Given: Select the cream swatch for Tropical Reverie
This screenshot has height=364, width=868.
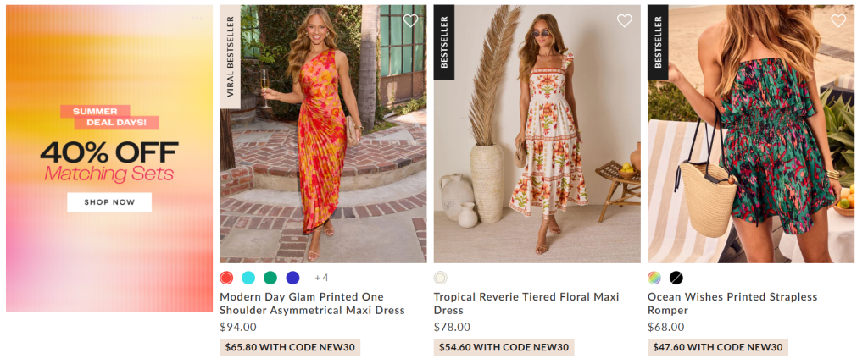Looking at the screenshot, I should (x=440, y=278).
